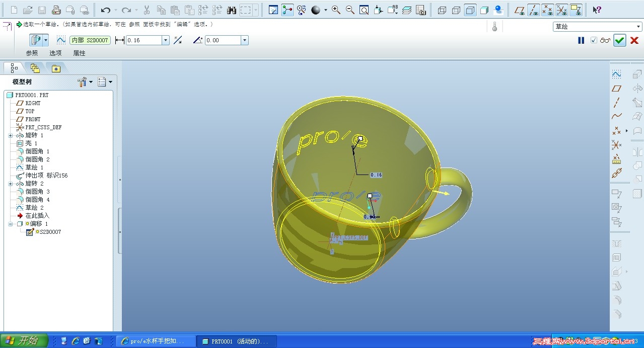Open the 属性 panel tab

(79, 53)
